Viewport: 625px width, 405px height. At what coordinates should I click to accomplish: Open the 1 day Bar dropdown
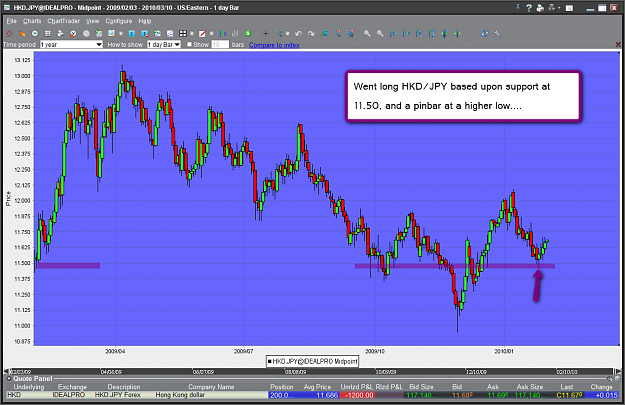coord(164,44)
